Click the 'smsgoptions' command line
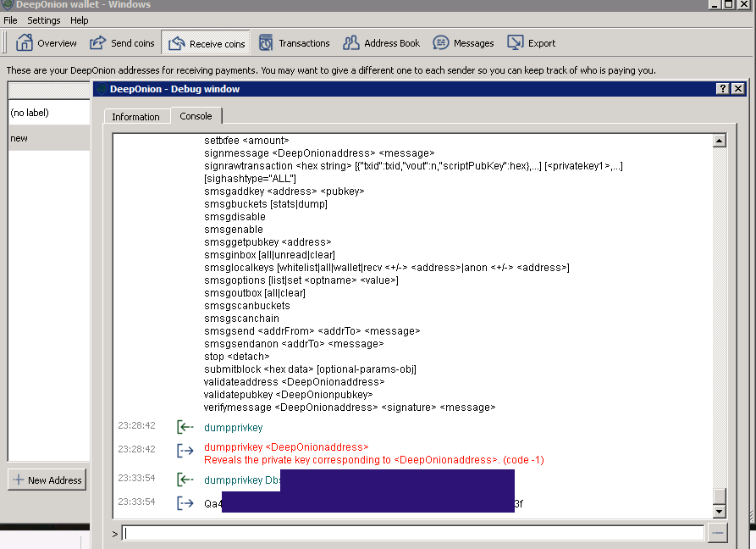756x549 pixels. click(x=301, y=280)
